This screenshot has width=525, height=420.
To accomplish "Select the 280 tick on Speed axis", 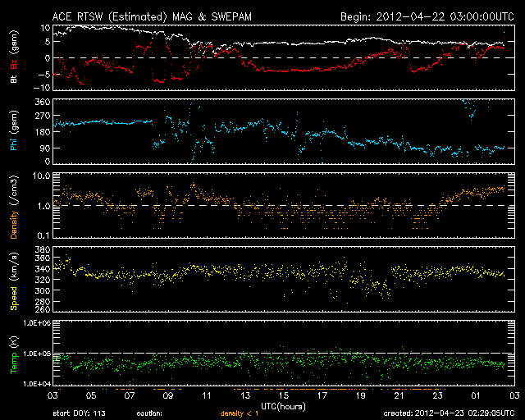I will tap(43, 301).
